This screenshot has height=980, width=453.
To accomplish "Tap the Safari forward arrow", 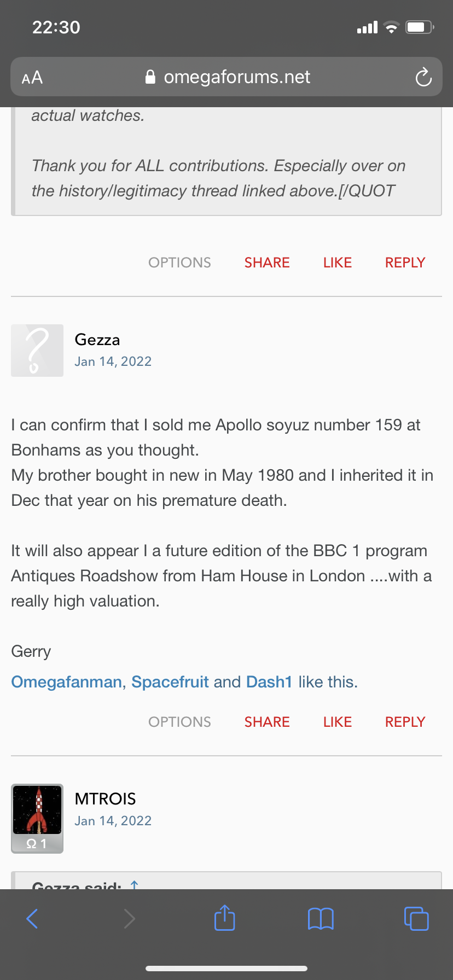I will coord(129,918).
